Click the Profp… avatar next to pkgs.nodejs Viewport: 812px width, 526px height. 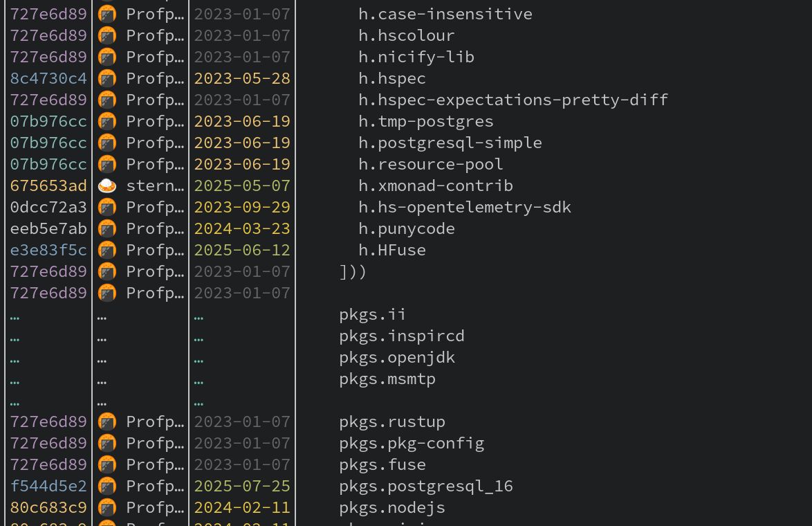pyautogui.click(x=107, y=507)
